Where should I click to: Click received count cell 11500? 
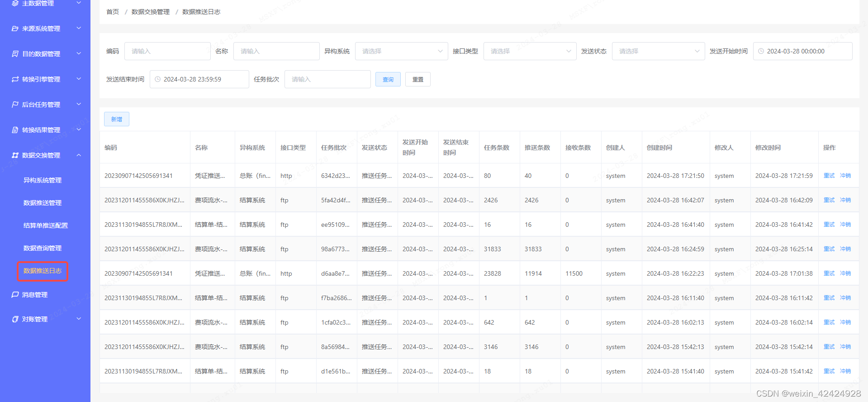point(574,273)
